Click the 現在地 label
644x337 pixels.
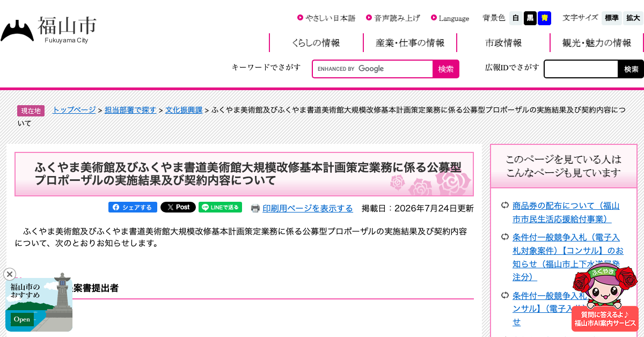point(31,111)
